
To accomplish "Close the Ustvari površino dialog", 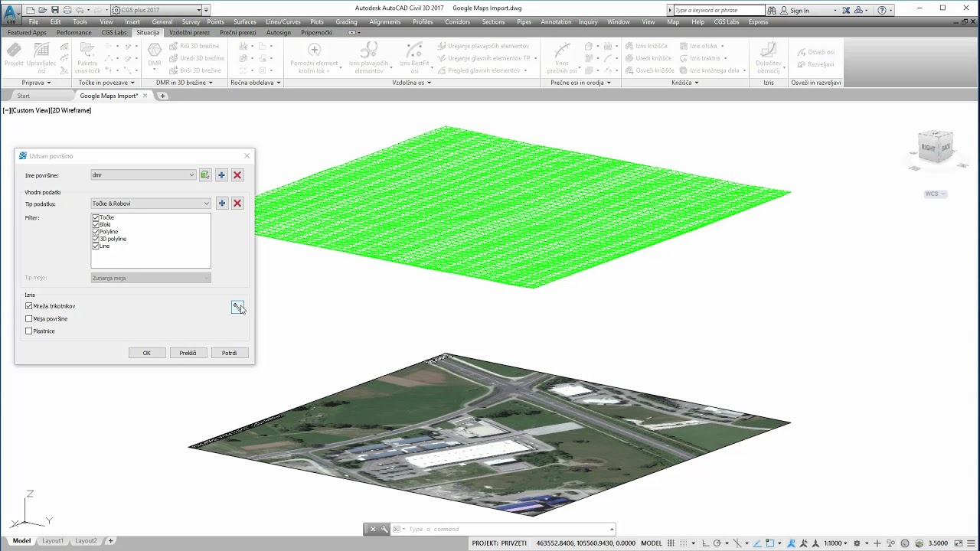I will (247, 155).
